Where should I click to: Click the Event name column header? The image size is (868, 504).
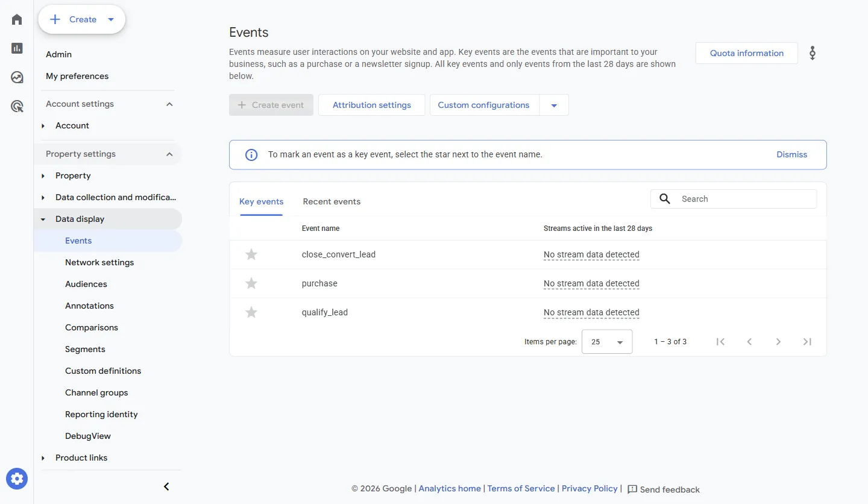321,228
